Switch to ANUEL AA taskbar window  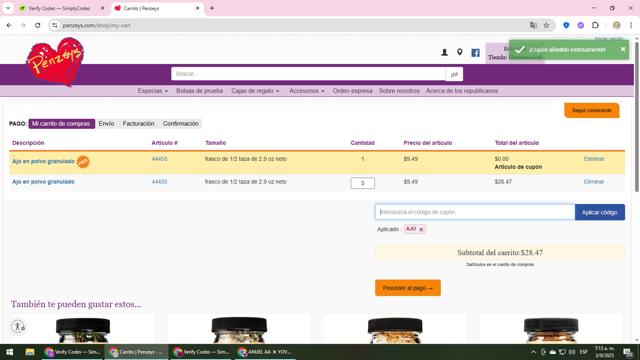(x=264, y=352)
